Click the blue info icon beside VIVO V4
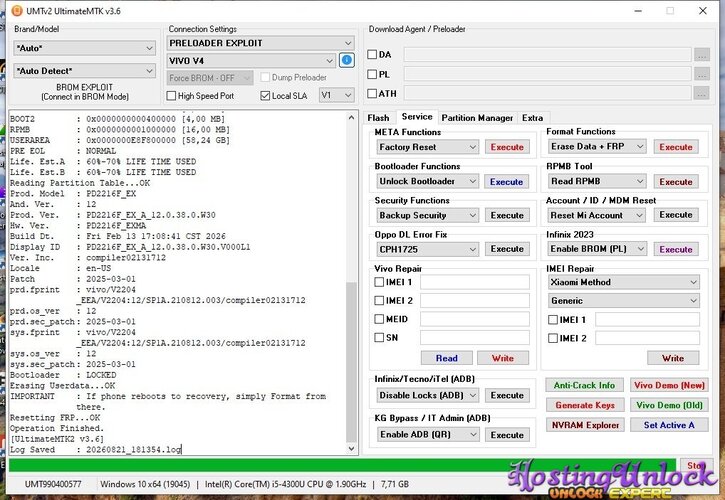This screenshot has height=500, width=725. (346, 60)
